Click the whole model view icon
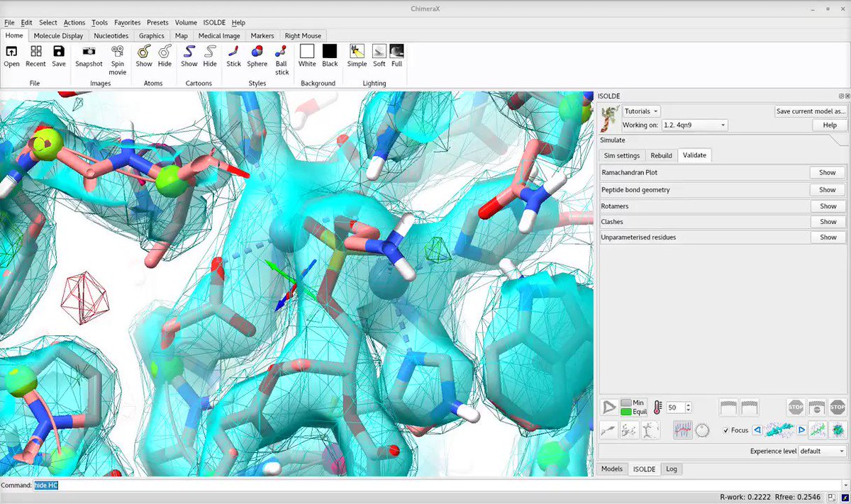The width and height of the screenshot is (851, 504). pos(838,430)
